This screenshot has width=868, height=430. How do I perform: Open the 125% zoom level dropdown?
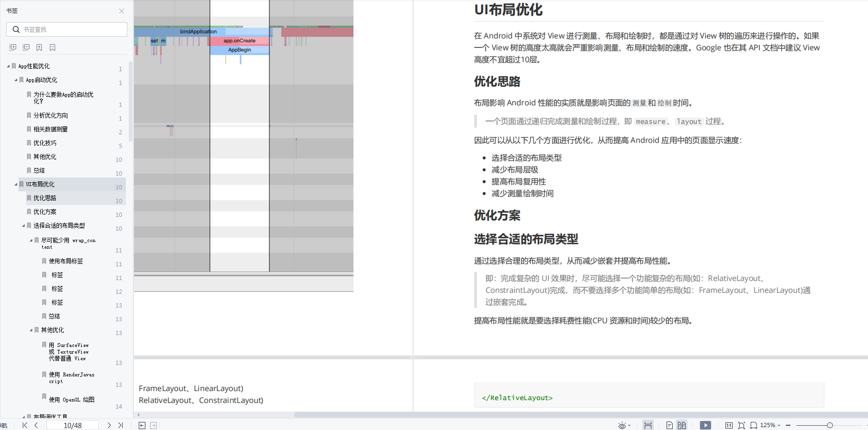pos(770,425)
